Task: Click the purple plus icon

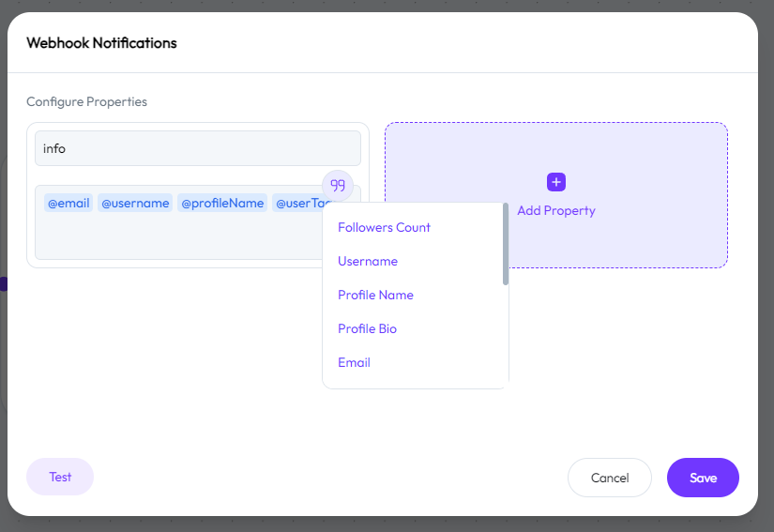Action: [555, 182]
